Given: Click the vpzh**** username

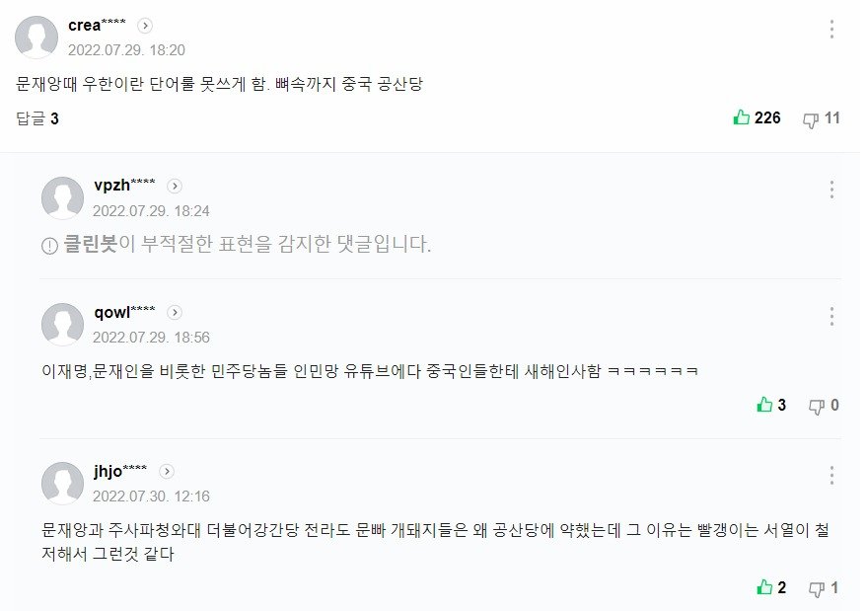Looking at the screenshot, I should pos(124,185).
